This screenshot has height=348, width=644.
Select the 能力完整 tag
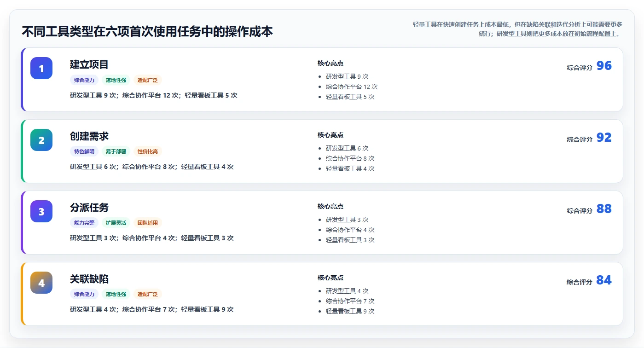point(84,223)
